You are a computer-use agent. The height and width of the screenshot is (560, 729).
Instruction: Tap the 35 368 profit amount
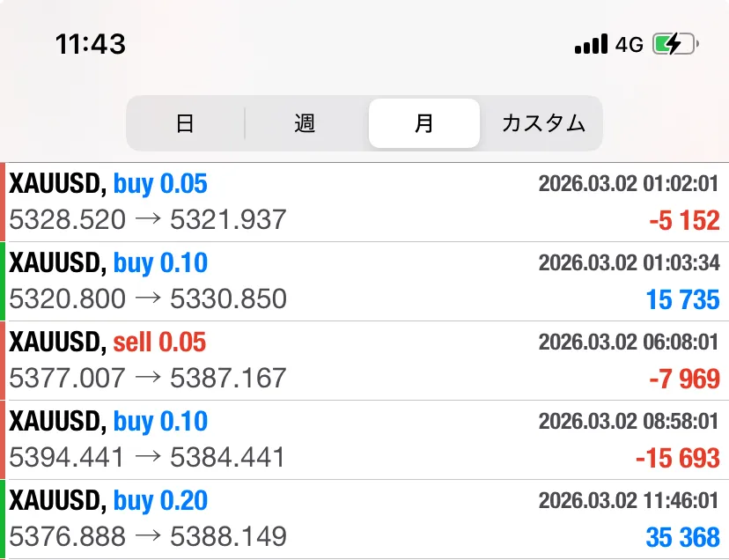(x=682, y=537)
